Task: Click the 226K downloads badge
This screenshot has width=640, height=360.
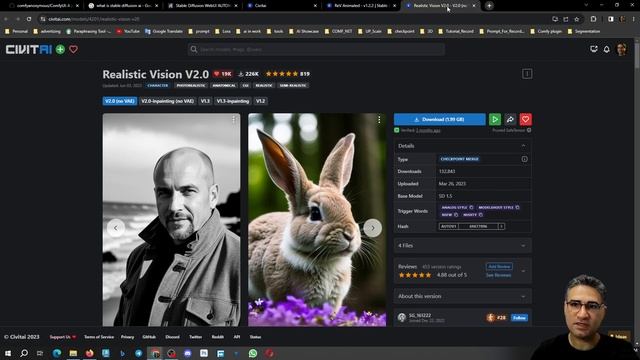Action: [x=249, y=74]
